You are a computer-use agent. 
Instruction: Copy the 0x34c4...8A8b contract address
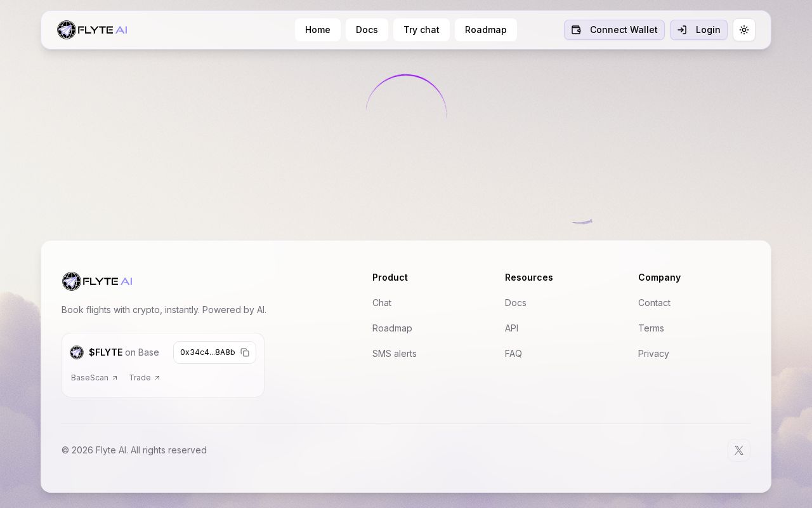tap(245, 352)
